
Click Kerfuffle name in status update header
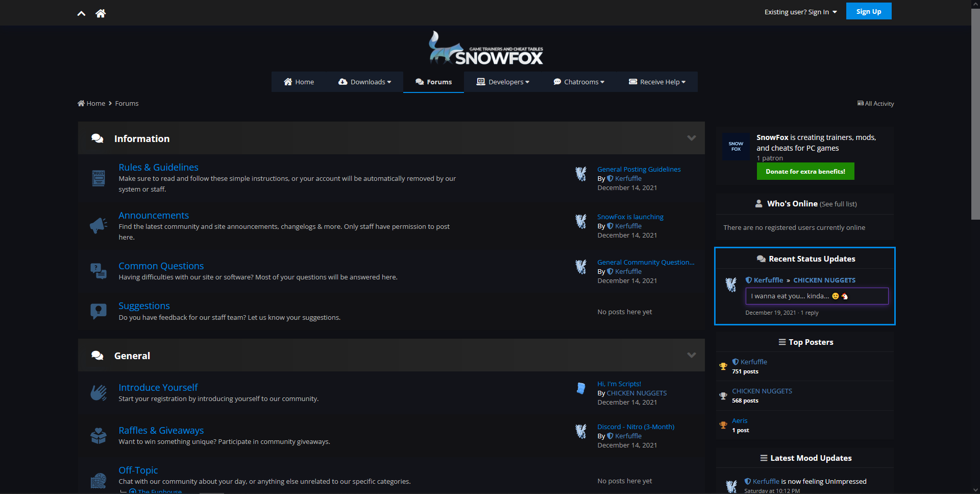point(768,280)
